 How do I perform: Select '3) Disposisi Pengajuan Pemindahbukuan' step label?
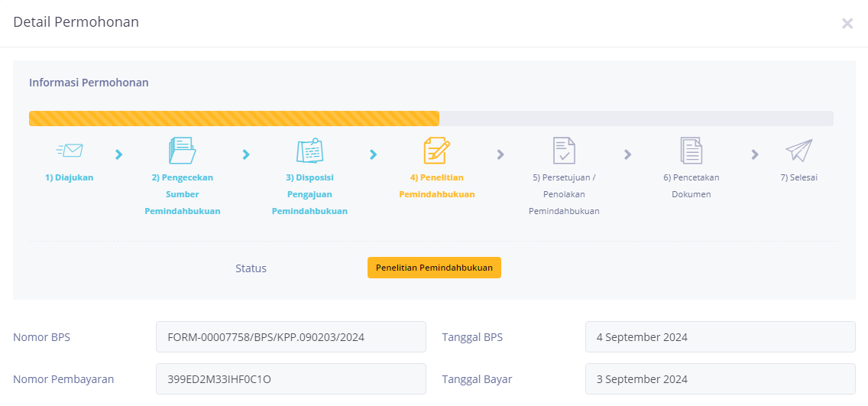(309, 194)
